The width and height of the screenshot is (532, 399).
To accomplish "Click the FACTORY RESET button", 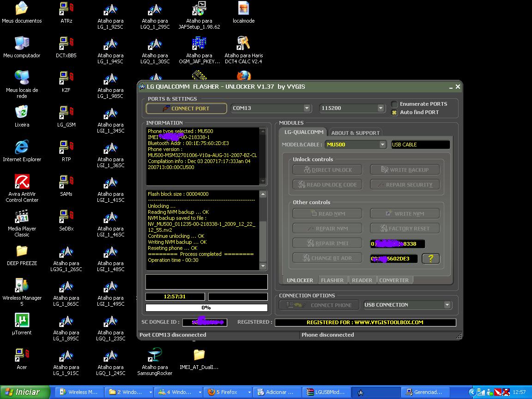I will (x=405, y=228).
